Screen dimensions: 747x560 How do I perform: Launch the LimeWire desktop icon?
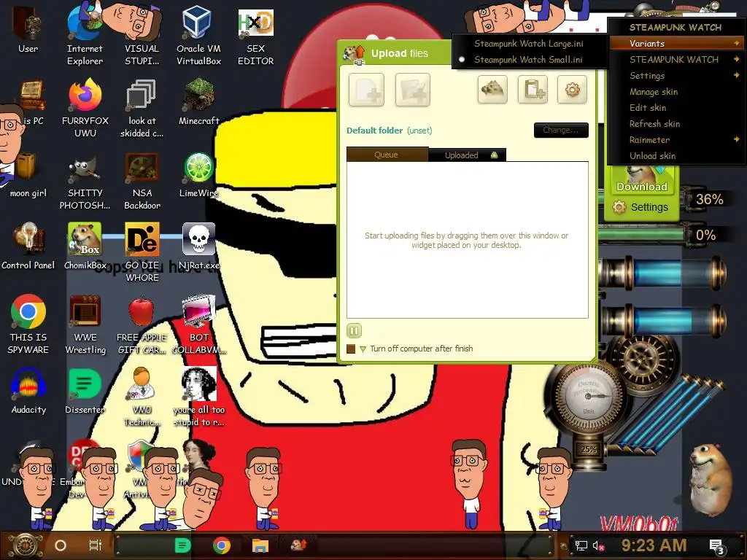[198, 174]
